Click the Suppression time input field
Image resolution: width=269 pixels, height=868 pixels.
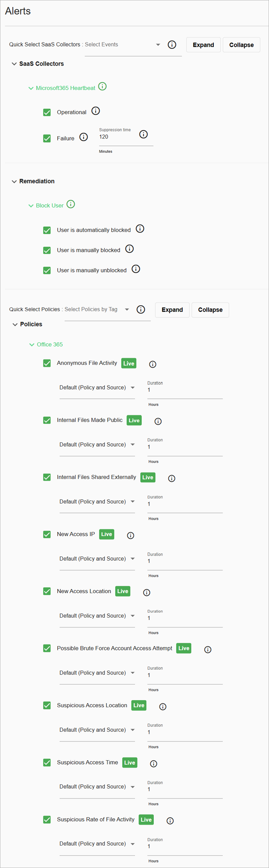tap(118, 137)
